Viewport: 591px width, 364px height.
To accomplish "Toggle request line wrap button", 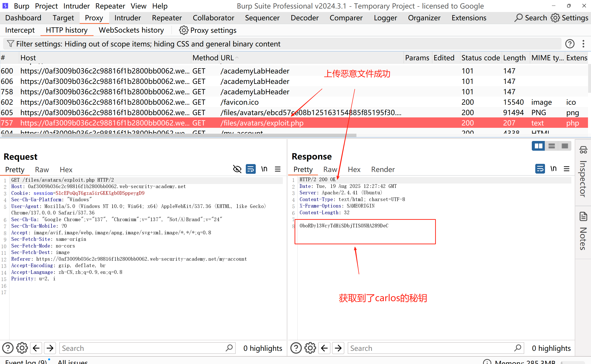I will (250, 169).
